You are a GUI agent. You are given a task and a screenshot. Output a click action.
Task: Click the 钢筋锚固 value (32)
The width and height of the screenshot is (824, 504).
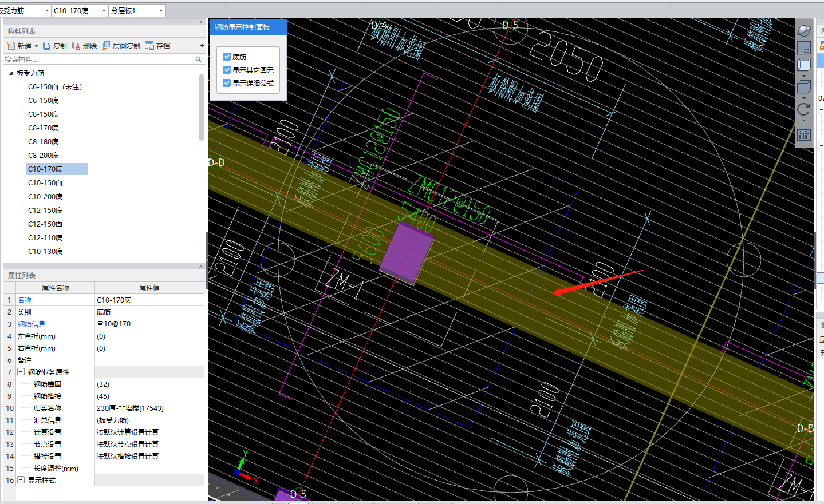149,384
